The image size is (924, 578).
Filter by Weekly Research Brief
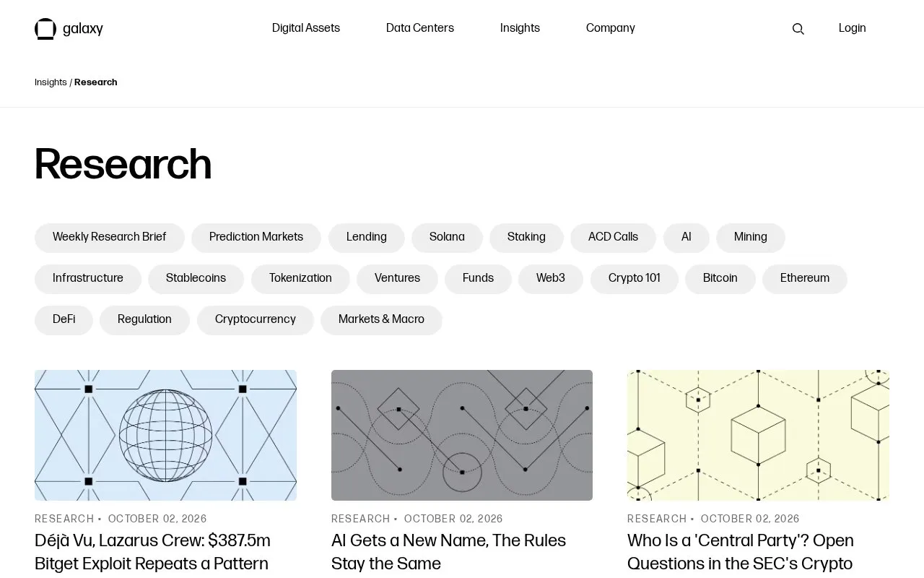pyautogui.click(x=110, y=238)
